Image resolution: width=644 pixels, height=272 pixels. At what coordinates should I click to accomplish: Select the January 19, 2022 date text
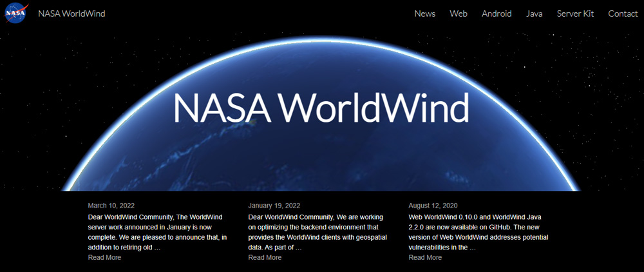274,206
